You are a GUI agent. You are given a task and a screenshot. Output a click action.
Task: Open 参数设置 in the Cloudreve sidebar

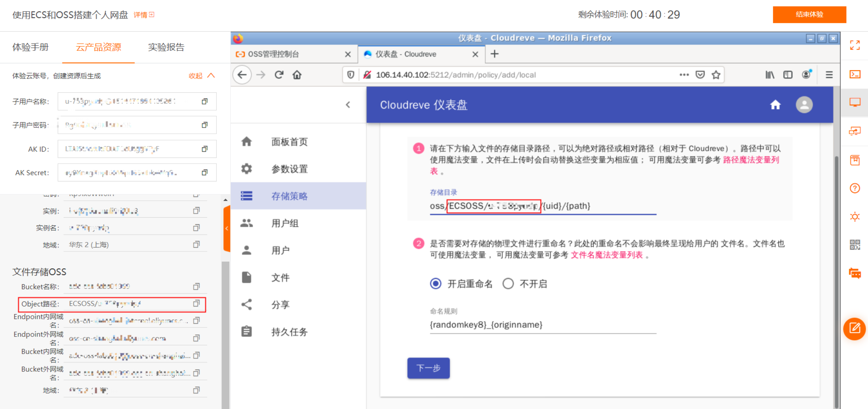[x=298, y=169]
